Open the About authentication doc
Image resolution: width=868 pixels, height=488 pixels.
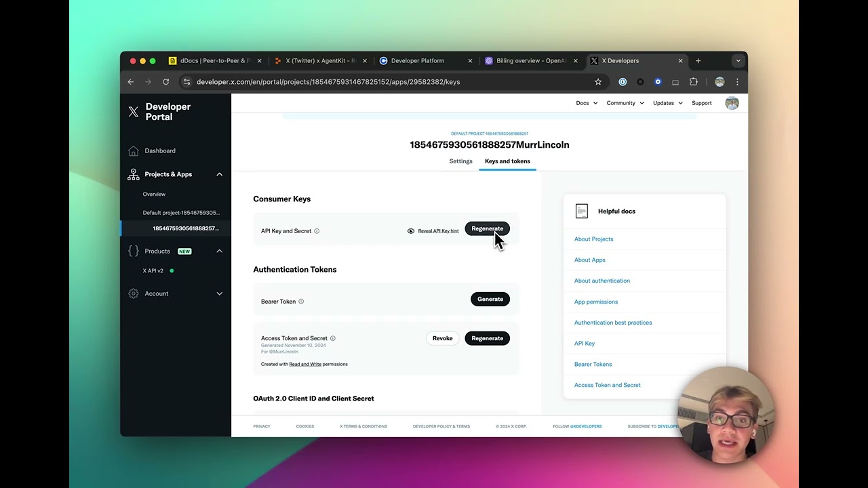pos(602,281)
